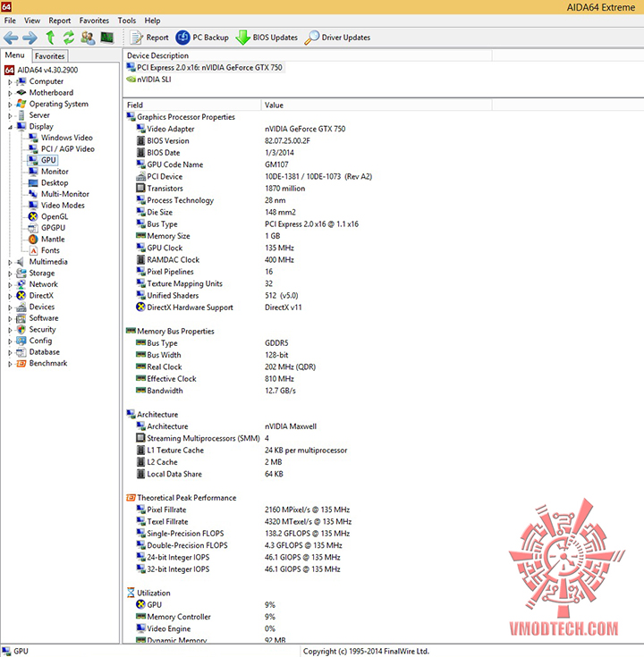The height and width of the screenshot is (657, 644).
Task: Select Windows Video in the tree
Action: click(x=61, y=138)
